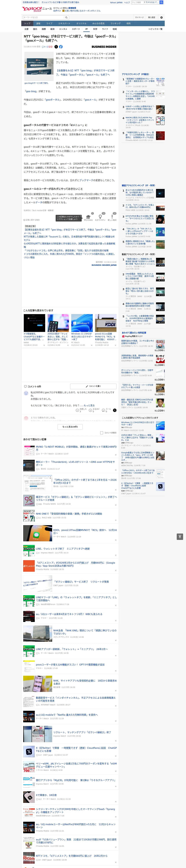Click the 学びがある graduation cap reaction
Screen dimensions: 186x868
pos(89,217)
